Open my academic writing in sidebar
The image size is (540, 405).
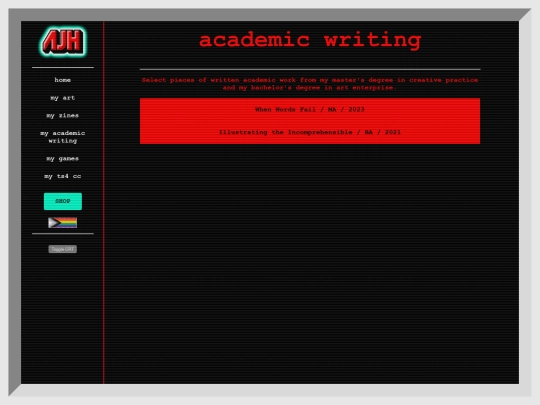(62, 137)
